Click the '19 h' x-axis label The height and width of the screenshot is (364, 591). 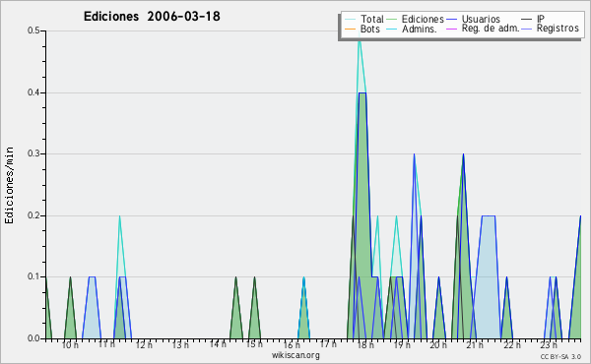(x=402, y=345)
